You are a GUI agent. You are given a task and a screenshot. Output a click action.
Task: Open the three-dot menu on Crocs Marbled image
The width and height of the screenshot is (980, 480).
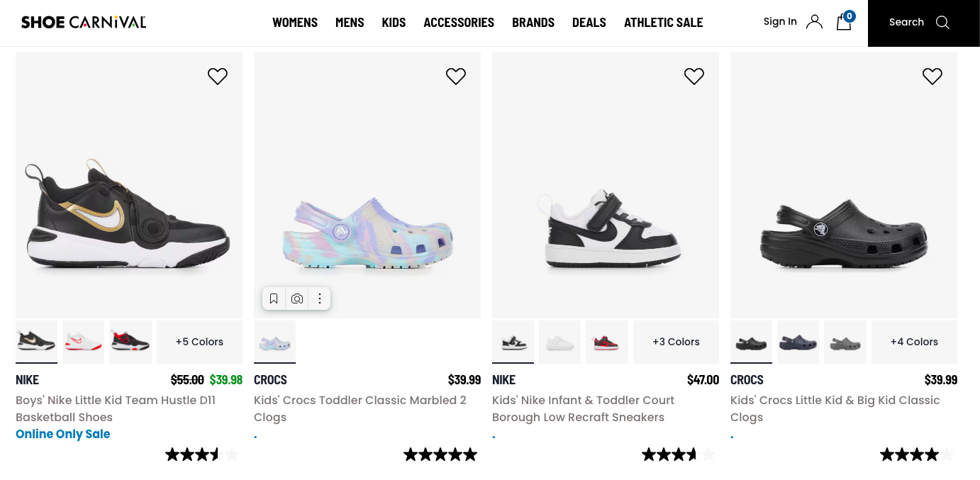(x=320, y=298)
